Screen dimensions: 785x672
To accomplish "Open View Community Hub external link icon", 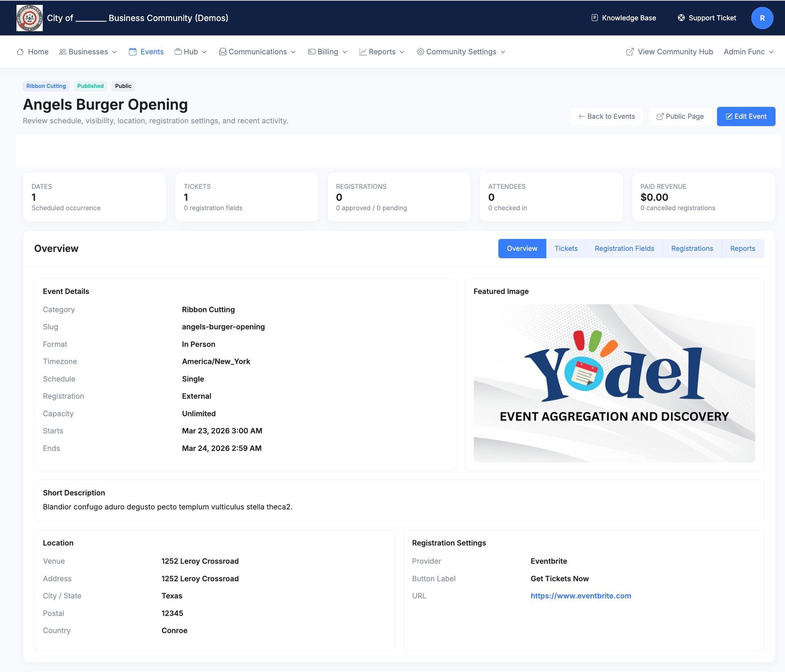I will coord(630,52).
